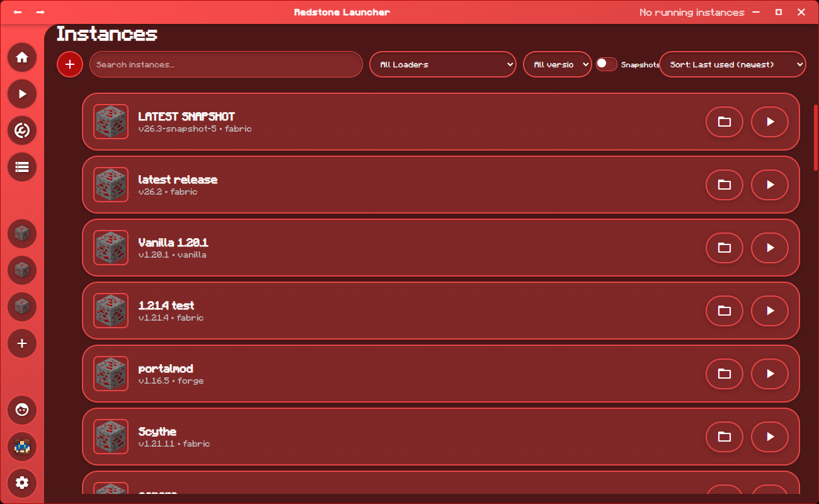Viewport: 819px width, 504px height.
Task: Open Settings with the gear icon
Action: pyautogui.click(x=22, y=483)
